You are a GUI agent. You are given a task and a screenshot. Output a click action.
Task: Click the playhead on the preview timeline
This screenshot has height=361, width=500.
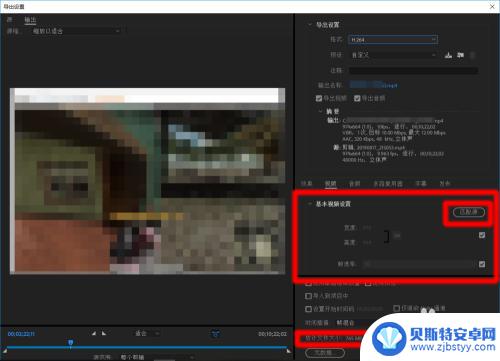[70, 343]
